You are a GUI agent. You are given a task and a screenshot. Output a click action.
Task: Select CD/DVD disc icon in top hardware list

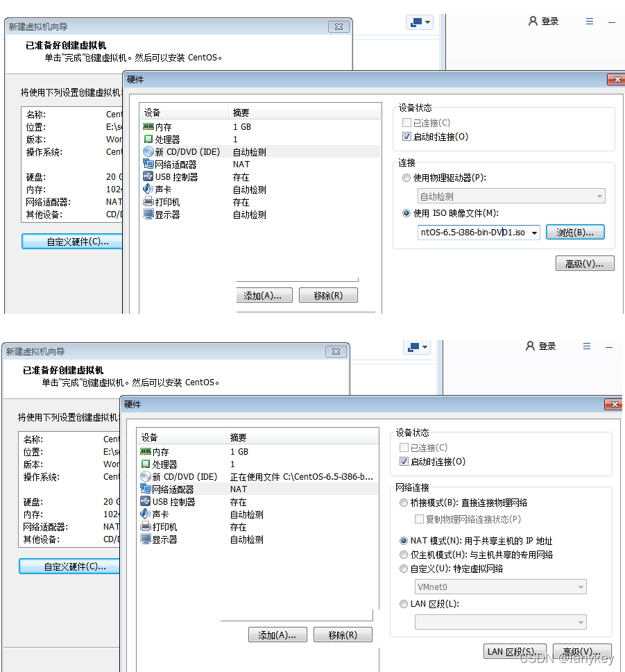click(x=148, y=151)
